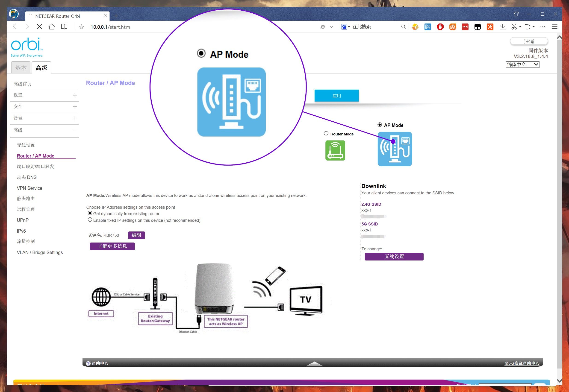Click the 编辑 button next to device name
Screen dimensions: 569x392
(x=136, y=235)
